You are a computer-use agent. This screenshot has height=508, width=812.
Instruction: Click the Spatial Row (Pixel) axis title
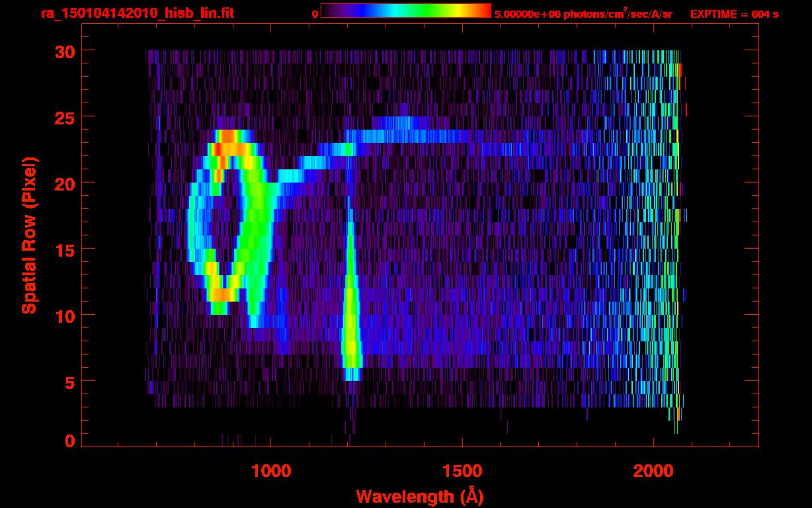coord(29,235)
